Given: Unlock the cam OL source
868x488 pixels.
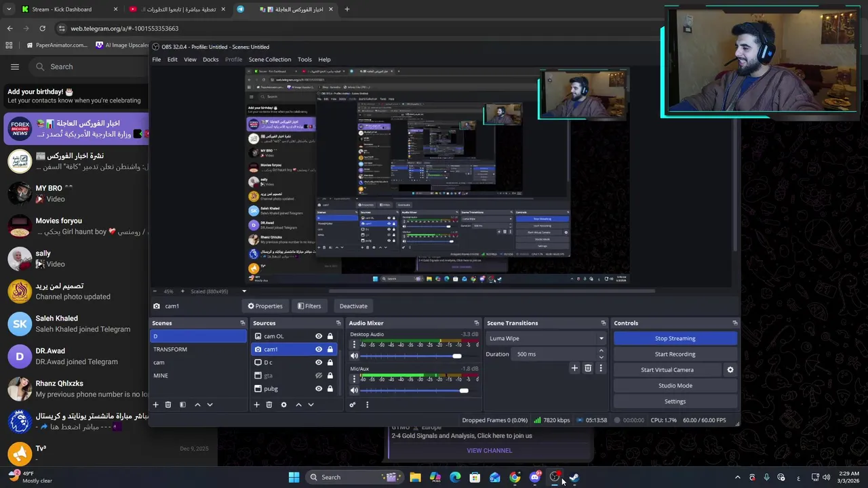Looking at the screenshot, I should (330, 336).
